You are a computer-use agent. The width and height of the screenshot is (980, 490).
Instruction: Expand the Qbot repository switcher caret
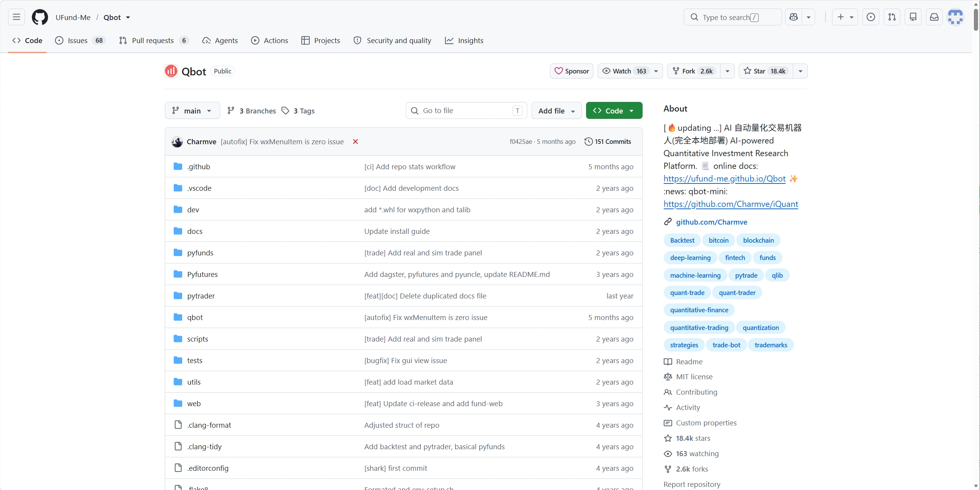128,17
